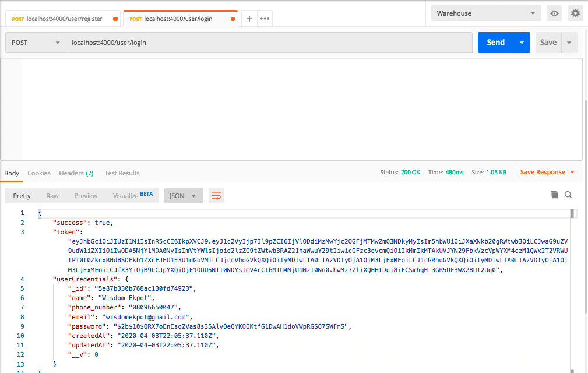Viewport: 588px width, 373px height.
Task: Expand the JSON format dropdown
Action: 184,196
